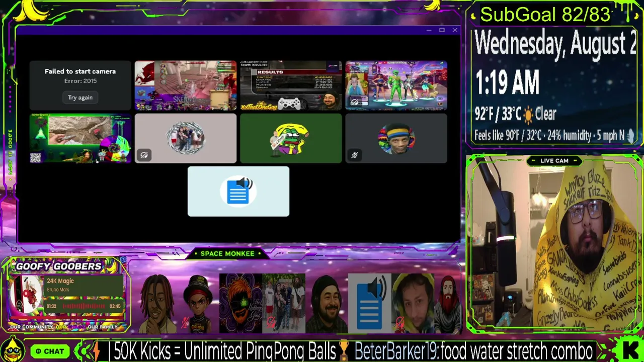Click the '50K Kicks = Unlimited PingPong Balls' ticker text
The width and height of the screenshot is (644, 362).
[x=224, y=350]
